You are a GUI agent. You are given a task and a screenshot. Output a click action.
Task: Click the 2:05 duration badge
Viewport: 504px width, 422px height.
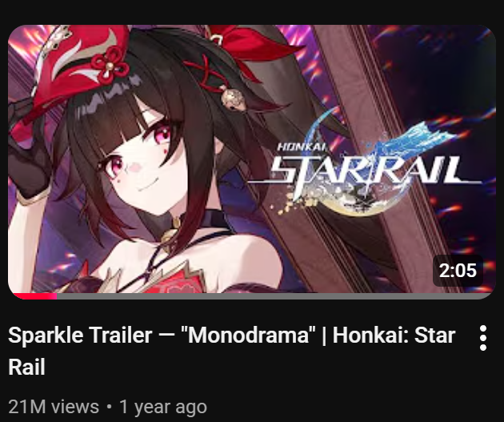tap(458, 271)
